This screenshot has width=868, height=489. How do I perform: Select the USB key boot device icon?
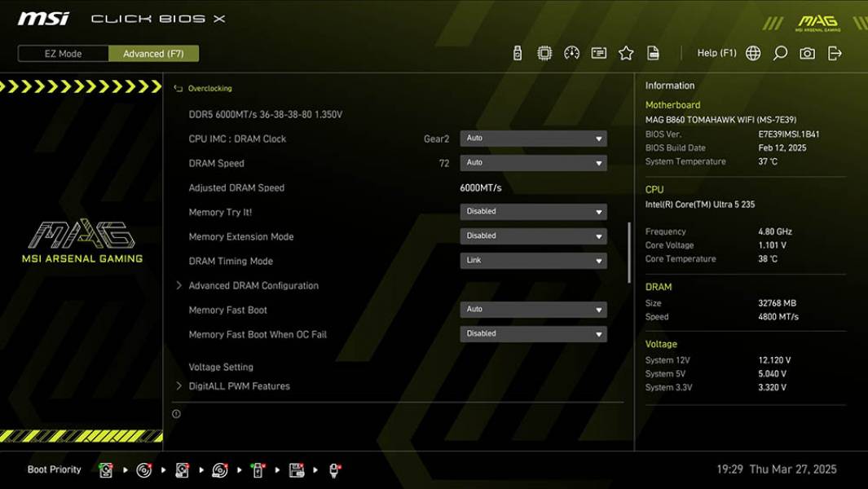pos(258,470)
